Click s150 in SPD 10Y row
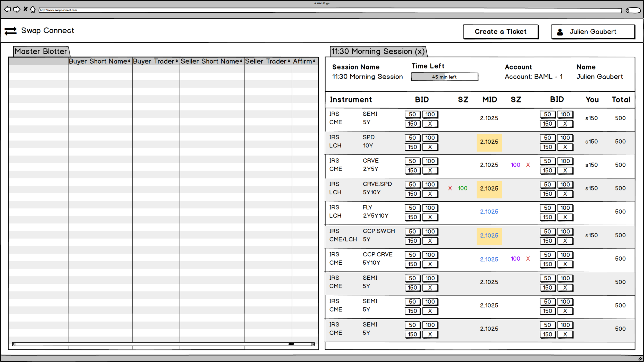This screenshot has height=362, width=644. coord(591,142)
